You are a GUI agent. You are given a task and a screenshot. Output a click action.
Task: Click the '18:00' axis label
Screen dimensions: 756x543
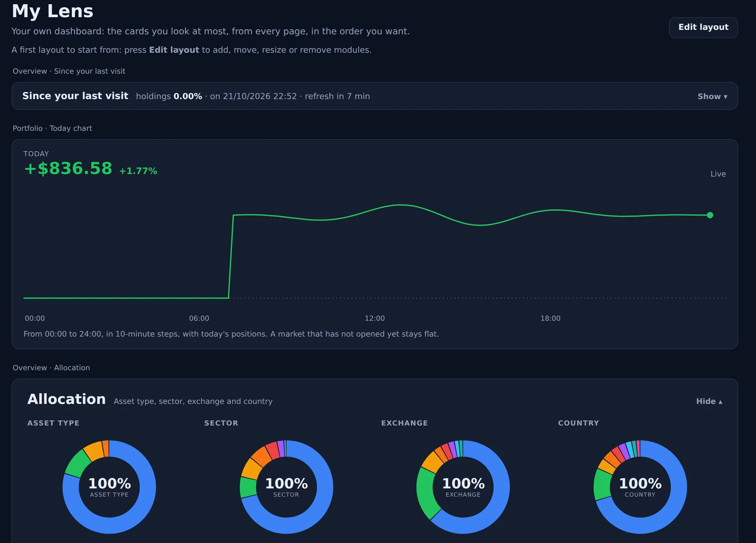pos(550,318)
